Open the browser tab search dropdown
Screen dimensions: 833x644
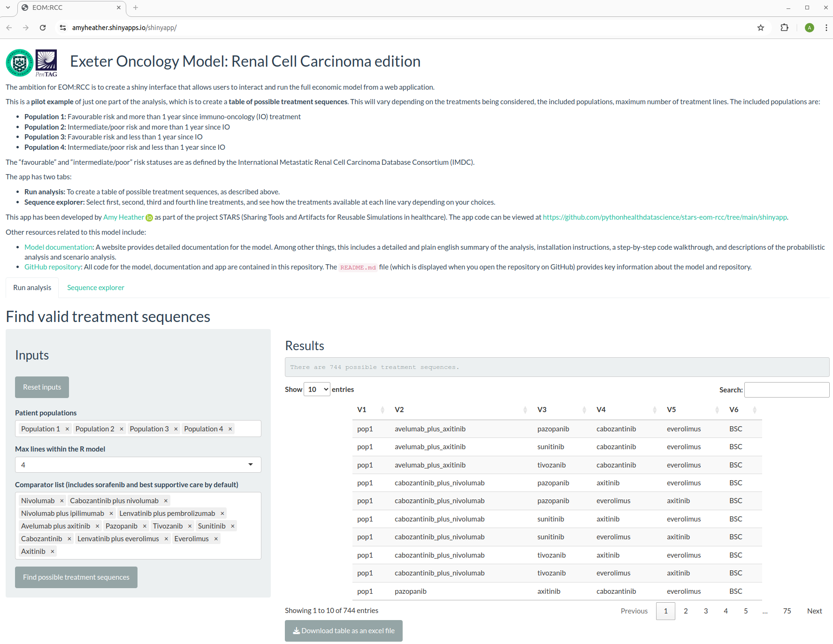tap(8, 8)
